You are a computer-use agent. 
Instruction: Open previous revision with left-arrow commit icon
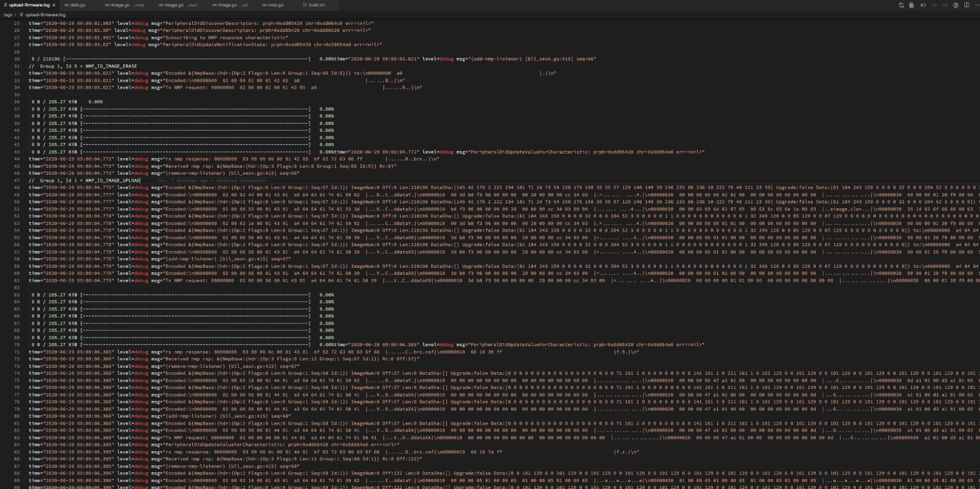tap(923, 5)
